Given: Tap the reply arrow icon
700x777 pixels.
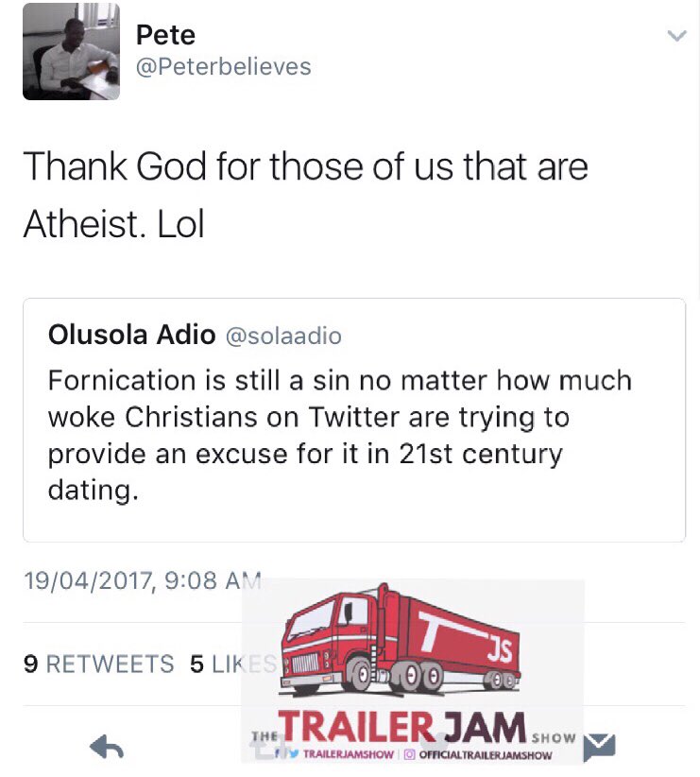Looking at the screenshot, I should [107, 748].
